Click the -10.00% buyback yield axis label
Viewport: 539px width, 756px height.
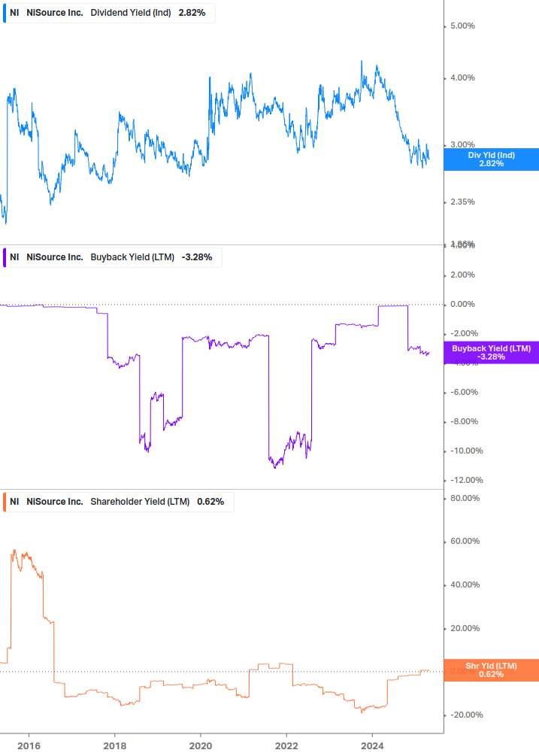pyautogui.click(x=466, y=451)
